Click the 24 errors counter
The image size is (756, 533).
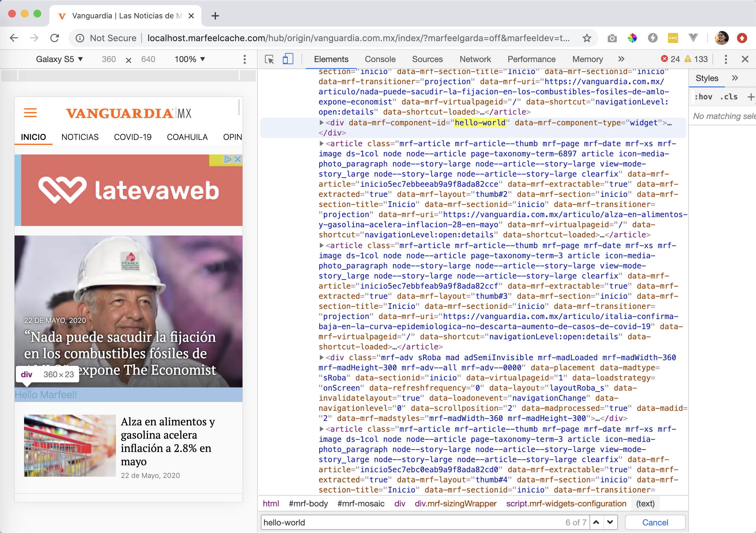pyautogui.click(x=671, y=59)
